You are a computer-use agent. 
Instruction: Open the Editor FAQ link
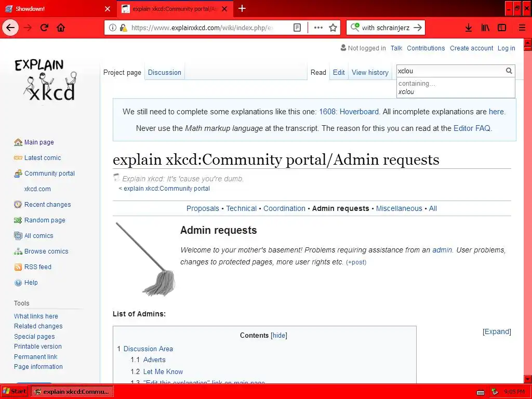coord(472,128)
